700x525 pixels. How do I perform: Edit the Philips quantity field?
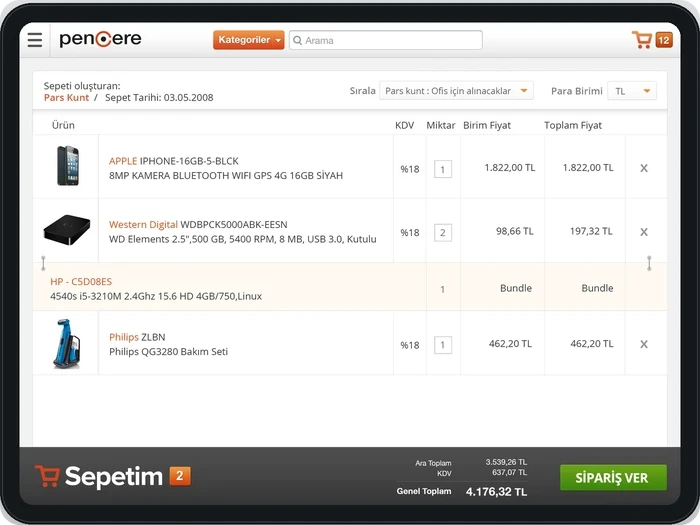[x=443, y=345]
